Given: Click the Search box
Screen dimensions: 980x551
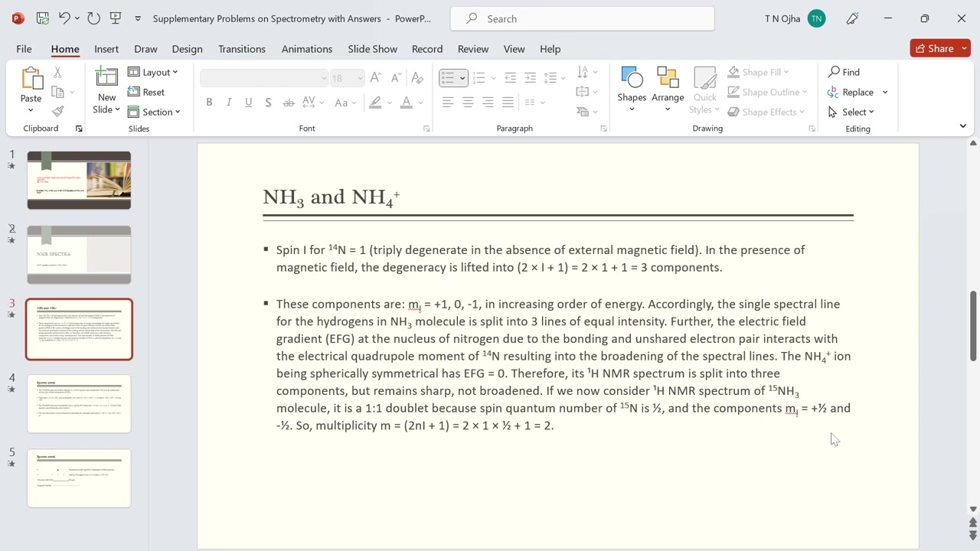Looking at the screenshot, I should click(x=583, y=18).
